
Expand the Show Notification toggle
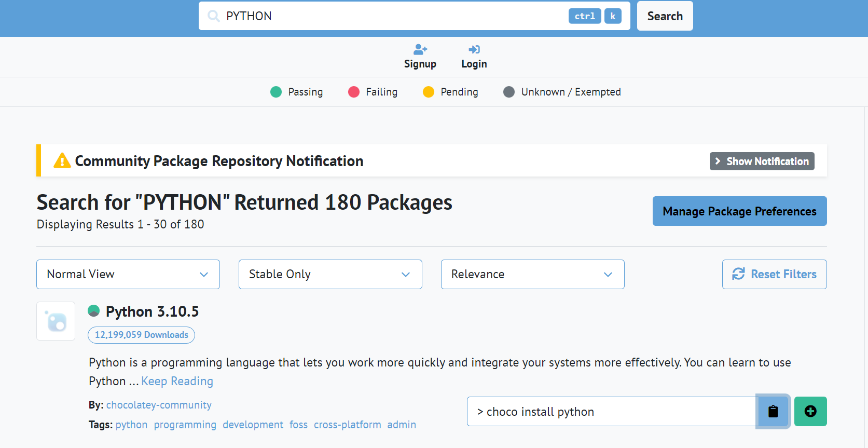(762, 161)
